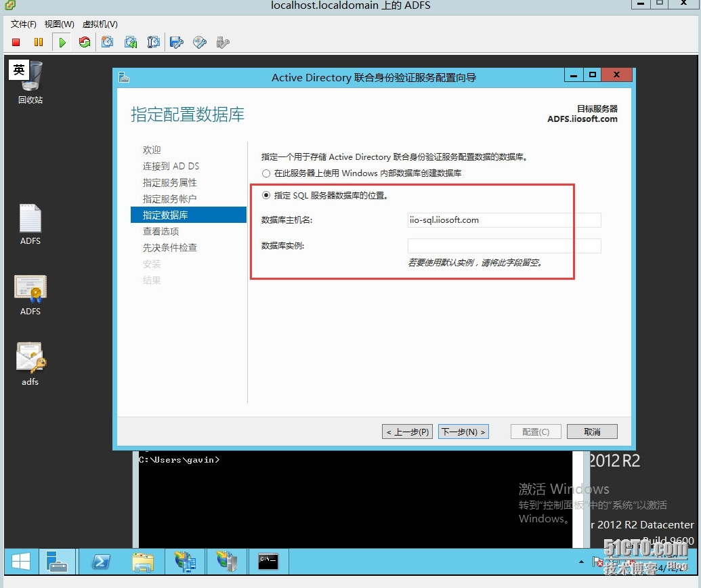Click the revert to snapshot icon
701x588 pixels.
[x=131, y=43]
